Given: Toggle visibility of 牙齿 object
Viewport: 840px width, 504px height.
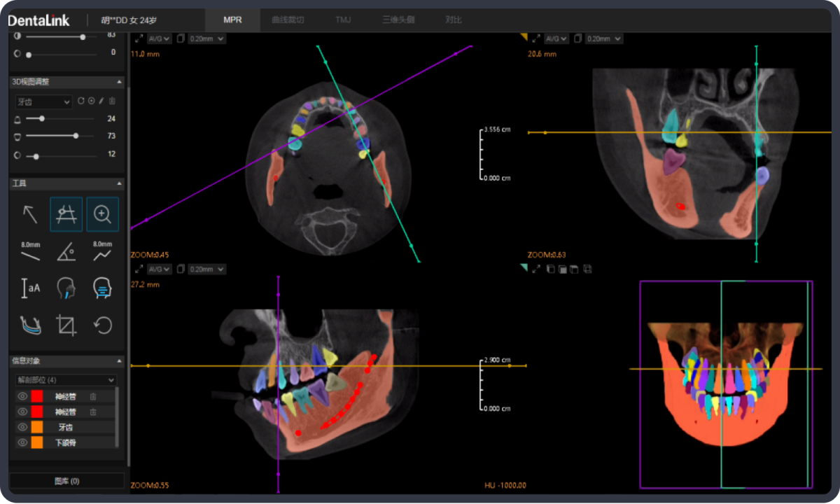Looking at the screenshot, I should 22,427.
